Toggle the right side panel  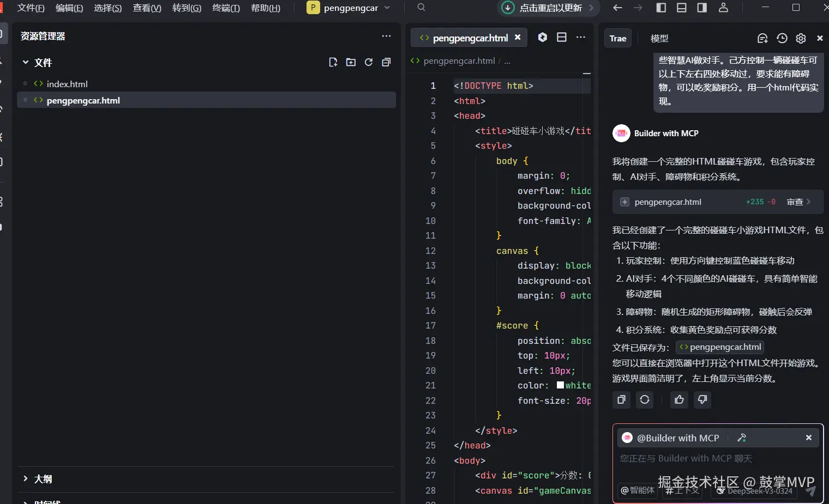(702, 8)
